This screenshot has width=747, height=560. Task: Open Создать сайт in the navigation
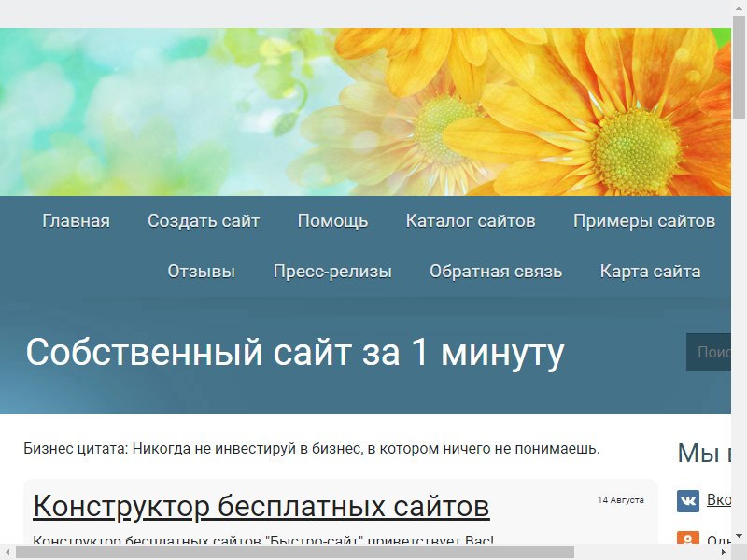tap(204, 221)
